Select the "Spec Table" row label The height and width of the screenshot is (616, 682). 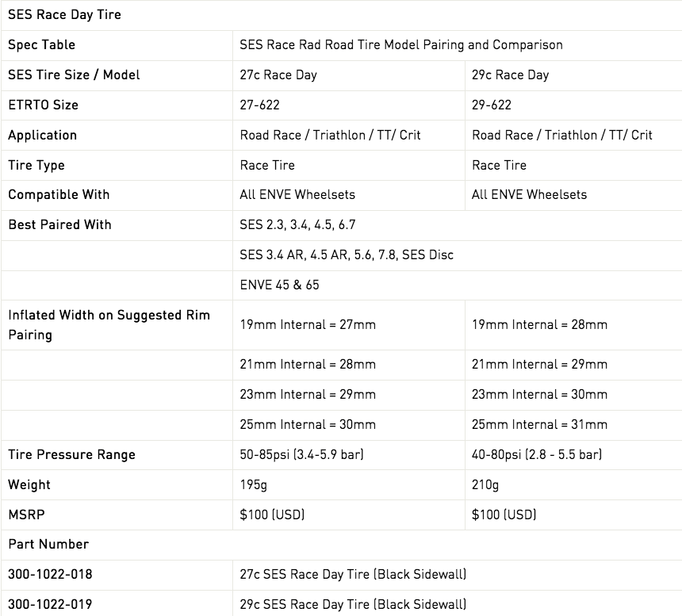coord(42,45)
